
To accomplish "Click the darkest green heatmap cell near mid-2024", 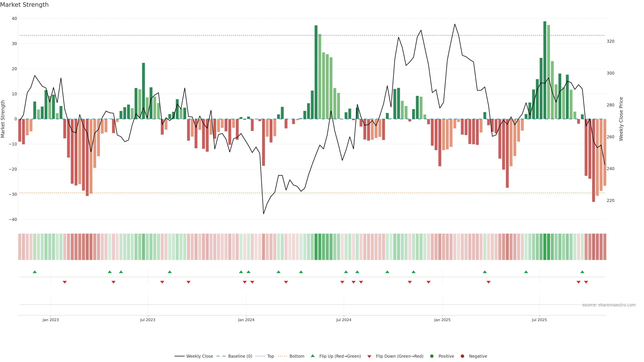I will [x=316, y=247].
